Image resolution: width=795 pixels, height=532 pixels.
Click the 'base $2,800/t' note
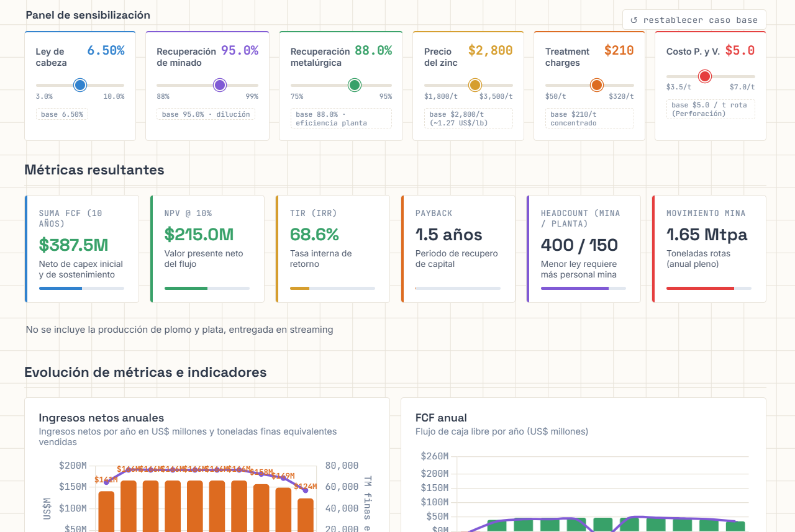click(x=468, y=119)
